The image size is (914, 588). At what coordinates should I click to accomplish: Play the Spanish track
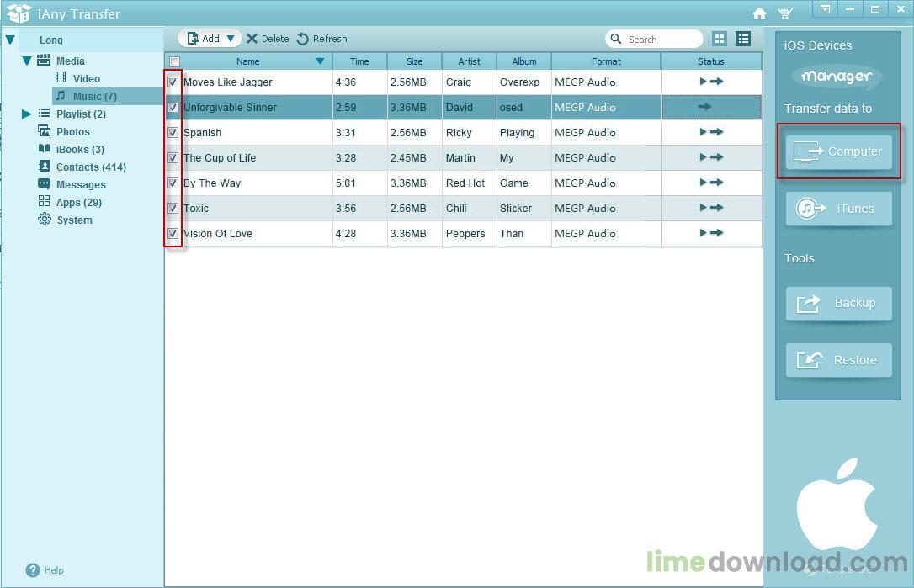(x=703, y=132)
